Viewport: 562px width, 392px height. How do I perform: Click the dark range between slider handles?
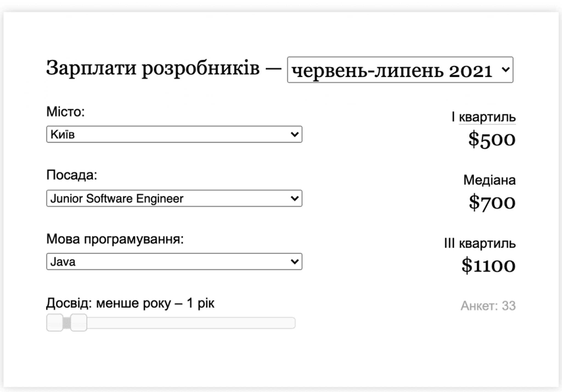[x=67, y=323]
